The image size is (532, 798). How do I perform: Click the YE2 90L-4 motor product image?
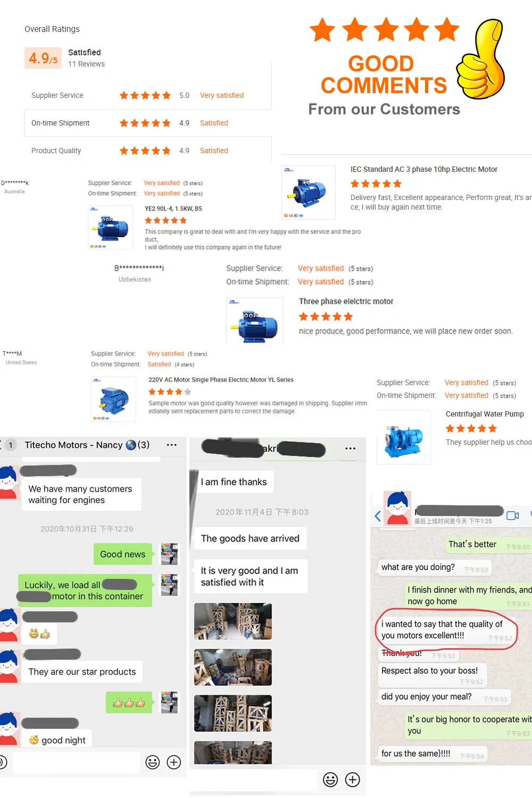tap(110, 228)
